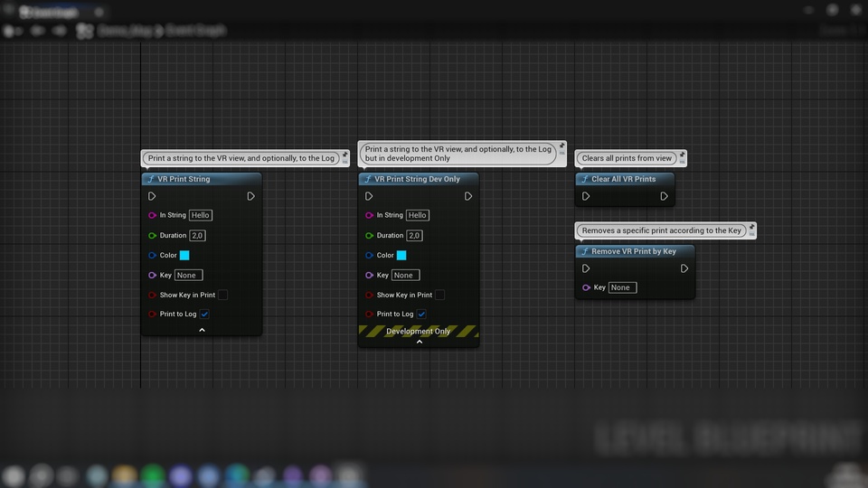
Task: Click Color pin on VR Print String Dev Only
Action: click(x=369, y=256)
